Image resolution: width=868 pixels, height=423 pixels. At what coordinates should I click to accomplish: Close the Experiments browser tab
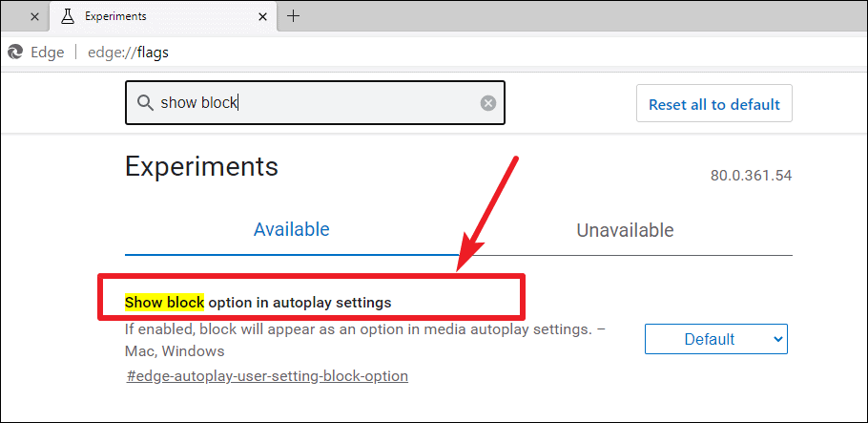264,16
